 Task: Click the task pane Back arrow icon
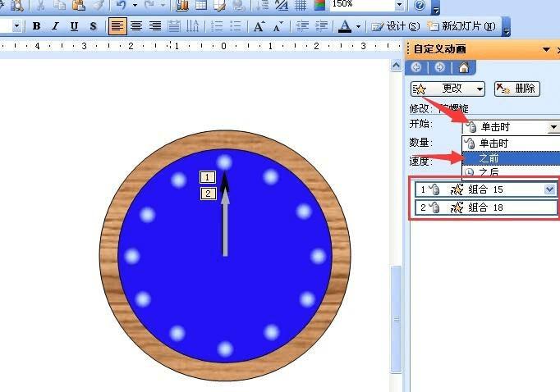point(416,67)
